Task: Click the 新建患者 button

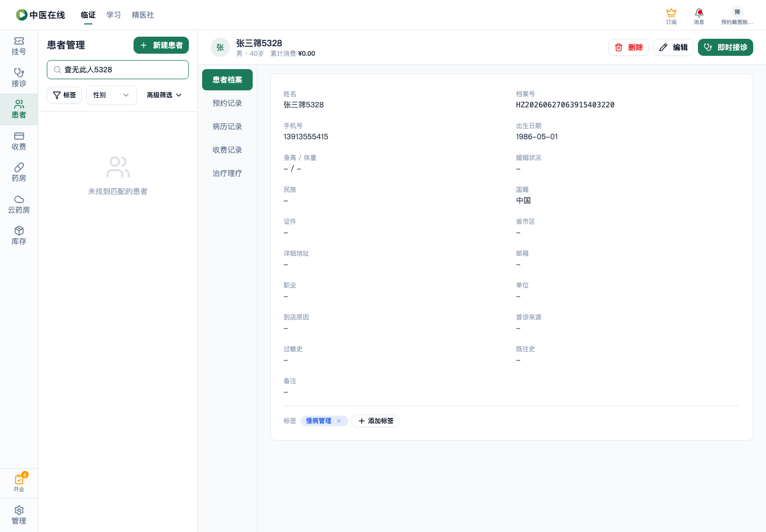Action: [161, 45]
